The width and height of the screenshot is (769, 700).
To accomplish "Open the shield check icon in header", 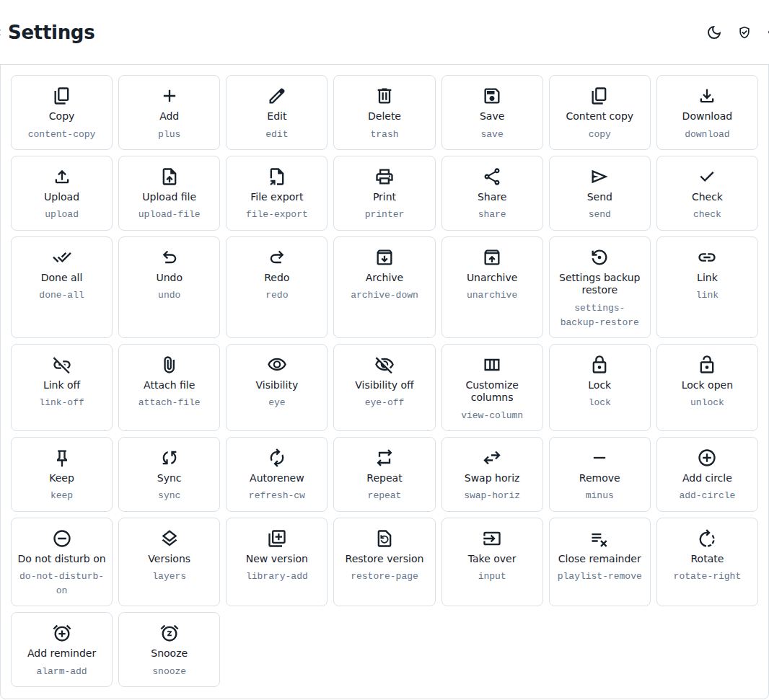I will (744, 33).
